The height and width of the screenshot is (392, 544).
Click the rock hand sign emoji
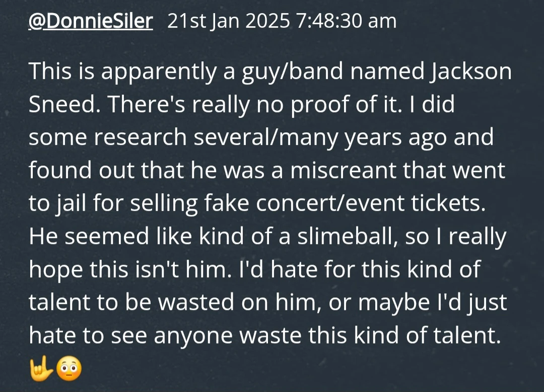[x=39, y=370]
